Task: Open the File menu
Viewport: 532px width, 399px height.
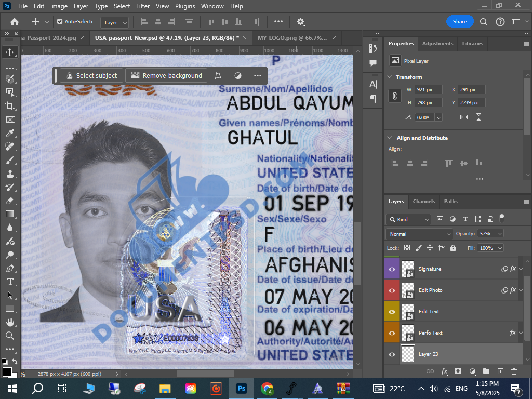Action: (23, 6)
